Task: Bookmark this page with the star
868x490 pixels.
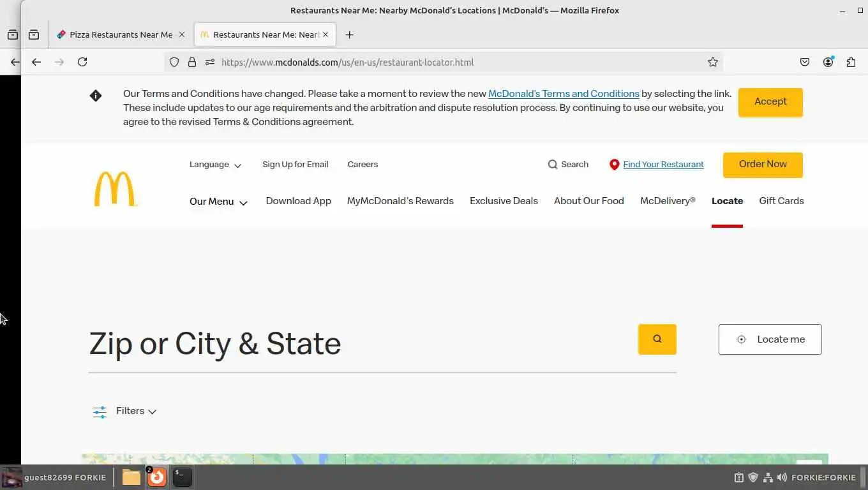Action: click(x=713, y=62)
